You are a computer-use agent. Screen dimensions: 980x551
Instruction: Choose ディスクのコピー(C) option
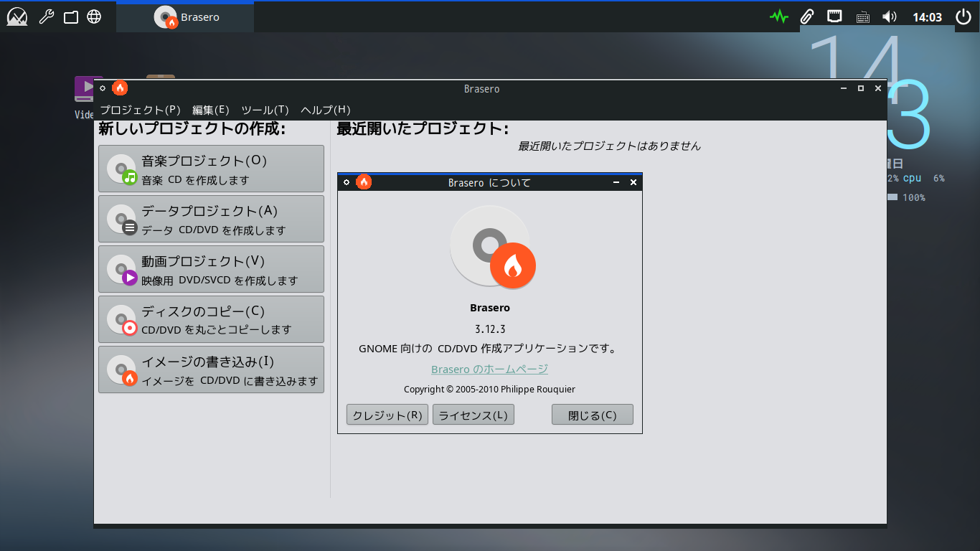click(x=211, y=319)
